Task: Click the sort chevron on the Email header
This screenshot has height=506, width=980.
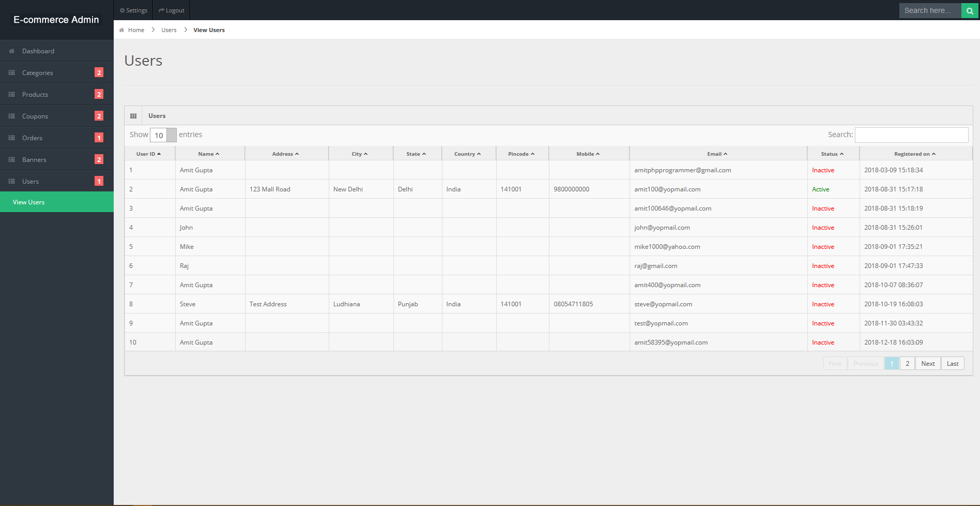Action: [x=725, y=153]
